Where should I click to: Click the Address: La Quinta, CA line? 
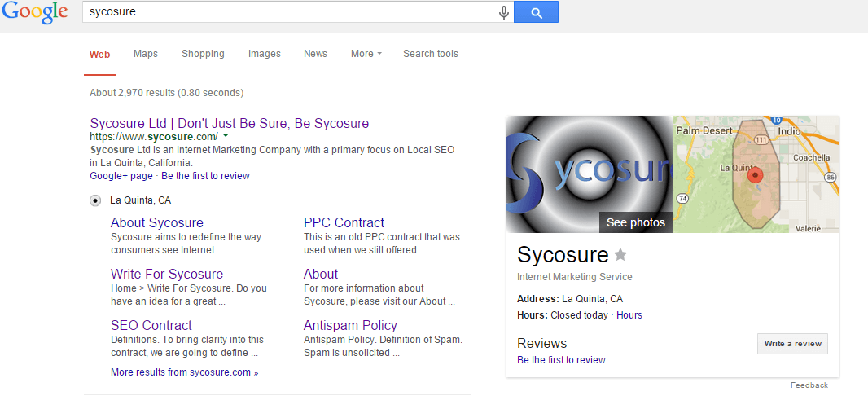point(570,299)
